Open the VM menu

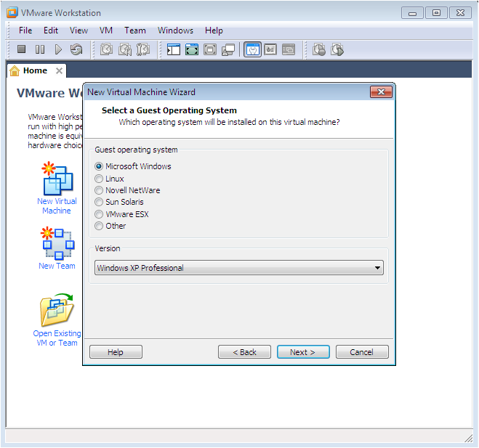click(x=106, y=30)
